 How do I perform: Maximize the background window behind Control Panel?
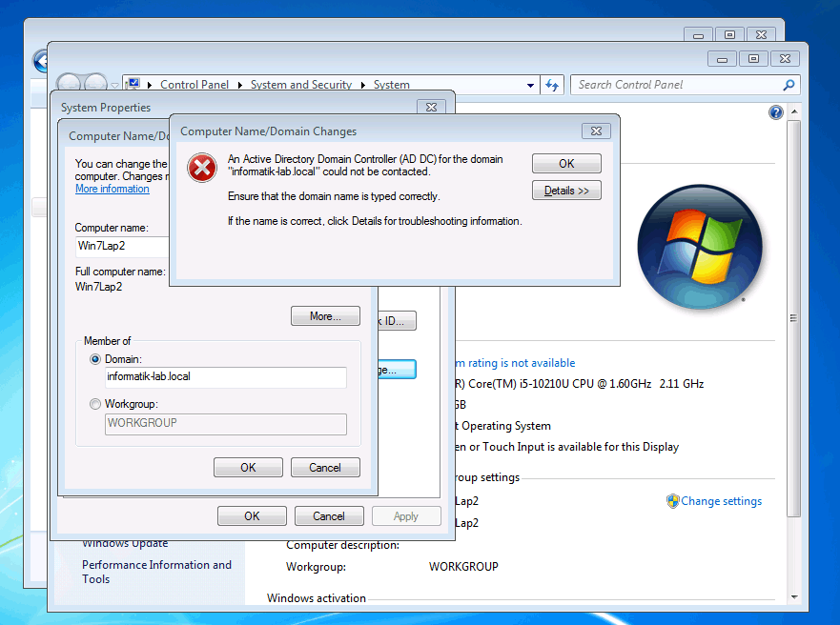[729, 35]
